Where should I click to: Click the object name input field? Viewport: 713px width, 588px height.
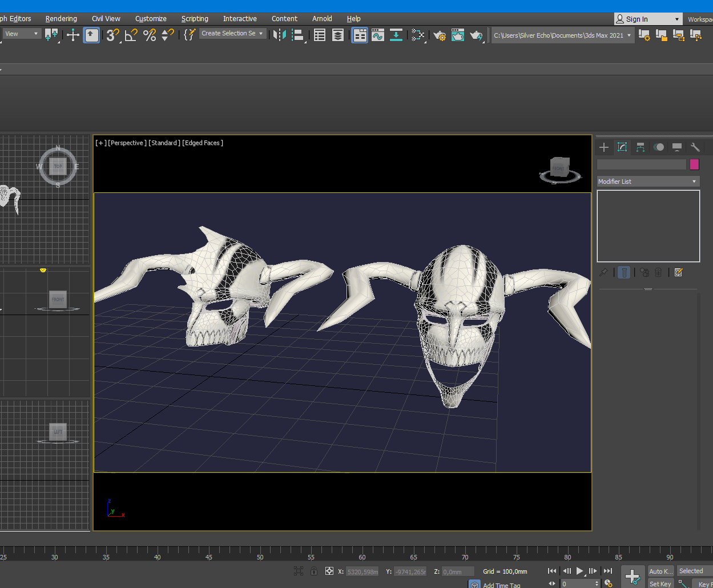coord(642,164)
